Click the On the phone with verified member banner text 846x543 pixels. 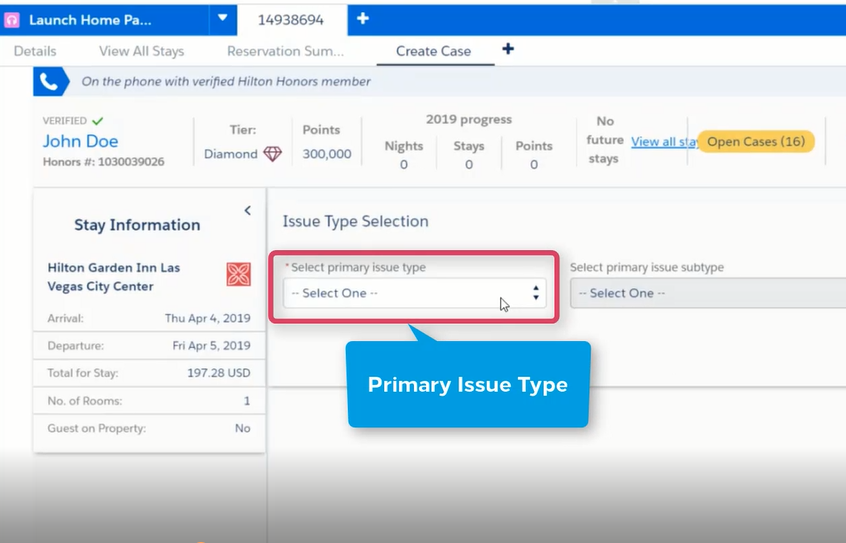click(226, 82)
